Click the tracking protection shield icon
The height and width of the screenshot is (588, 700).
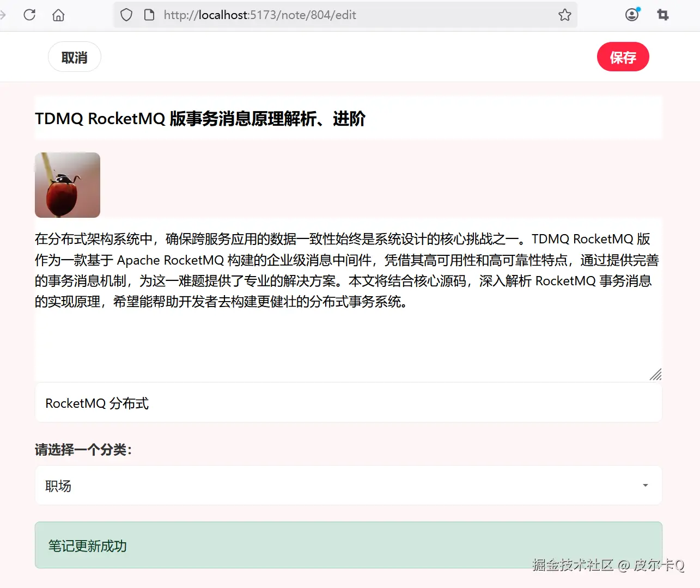126,15
